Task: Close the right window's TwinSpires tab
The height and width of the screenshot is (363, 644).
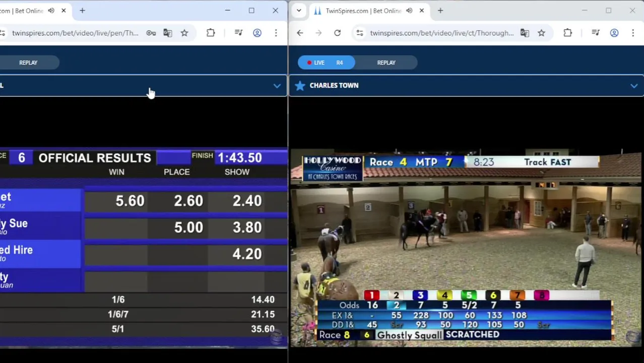Action: pos(422,11)
